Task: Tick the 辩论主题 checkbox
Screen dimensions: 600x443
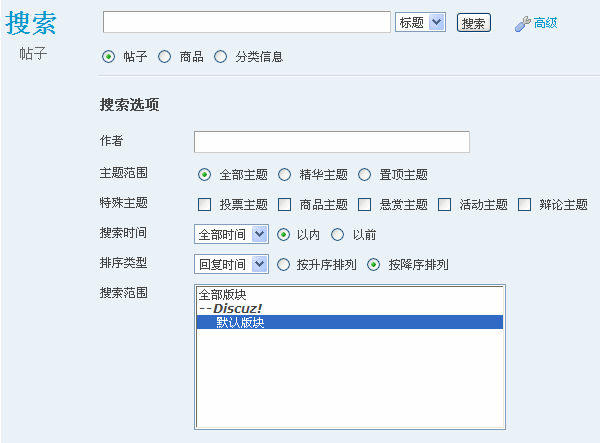Action: tap(524, 205)
